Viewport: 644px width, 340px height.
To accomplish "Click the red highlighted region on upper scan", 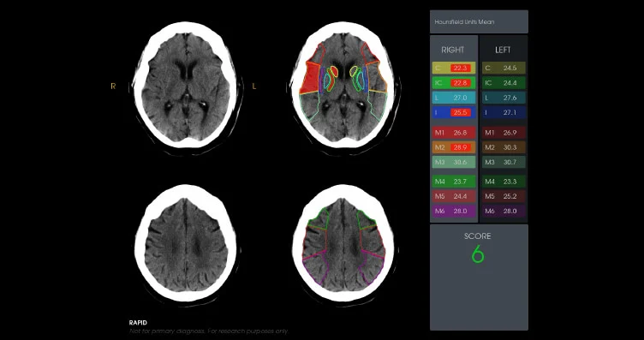I will click(x=311, y=78).
